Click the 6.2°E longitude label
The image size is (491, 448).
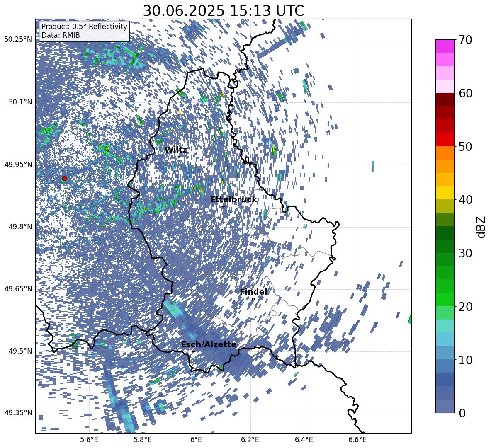pyautogui.click(x=250, y=440)
